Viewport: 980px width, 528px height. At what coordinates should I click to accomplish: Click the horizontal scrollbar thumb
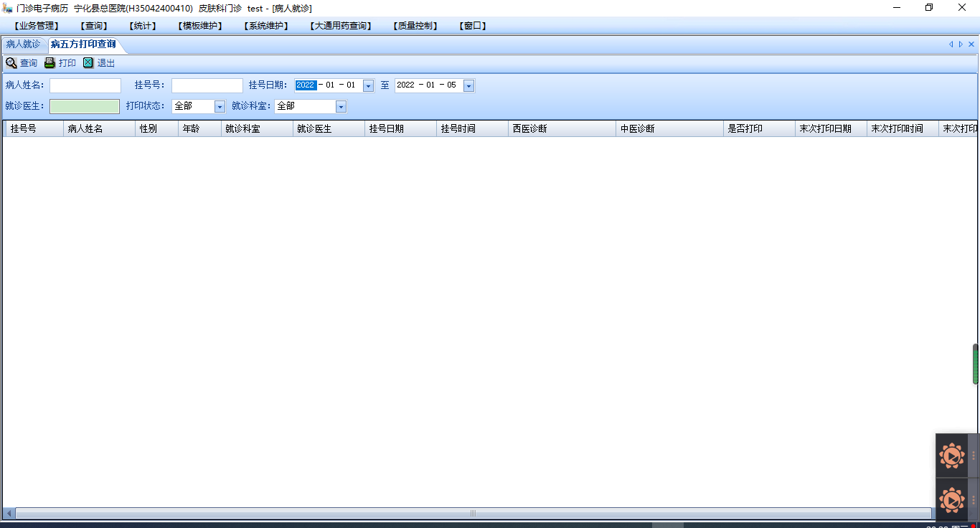tap(473, 514)
